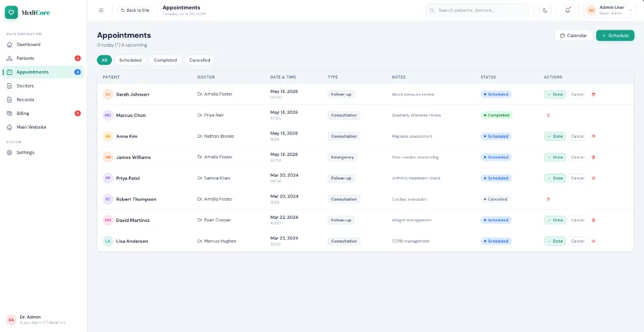The height and width of the screenshot is (332, 644).
Task: Select the All filter tab
Action: pos(104,60)
